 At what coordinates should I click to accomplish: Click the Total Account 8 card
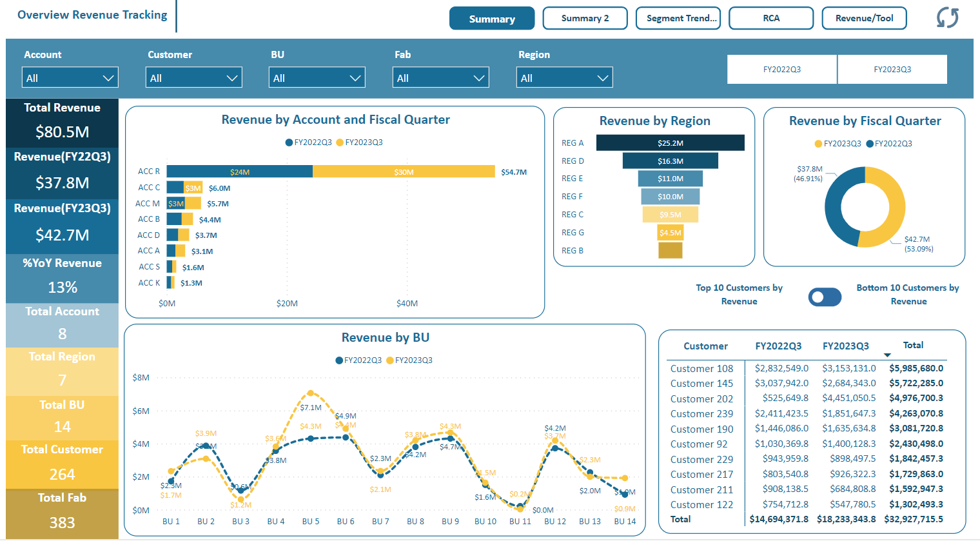click(x=63, y=325)
